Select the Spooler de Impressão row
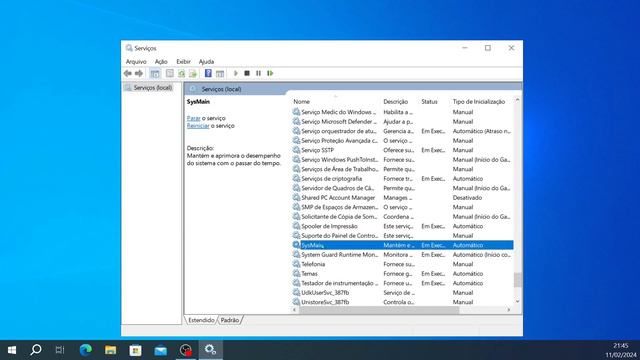This screenshot has height=360, width=640. (x=402, y=226)
